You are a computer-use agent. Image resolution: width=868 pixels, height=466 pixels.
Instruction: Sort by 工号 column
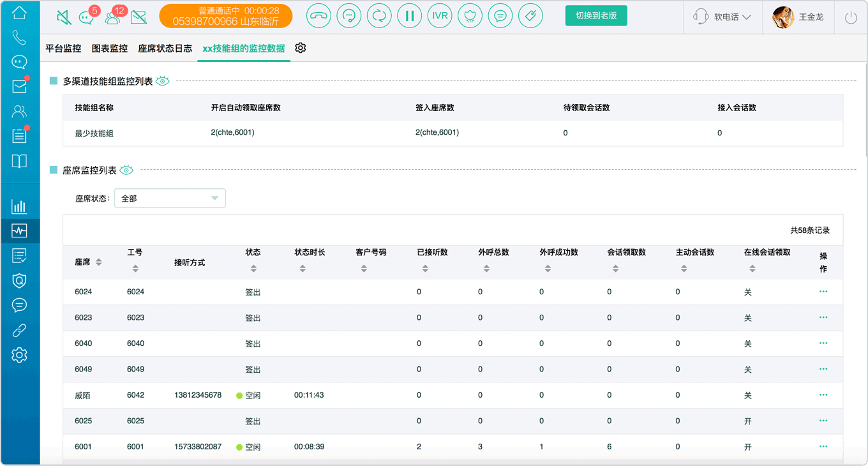[x=135, y=269]
